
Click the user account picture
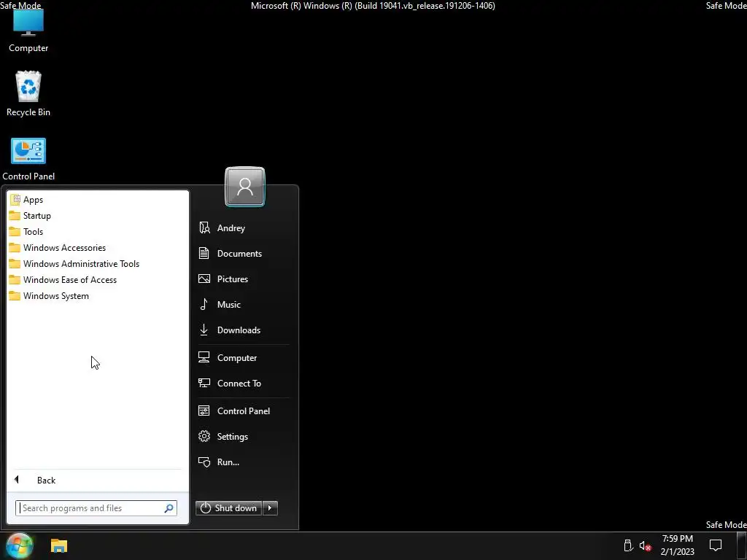(x=245, y=187)
